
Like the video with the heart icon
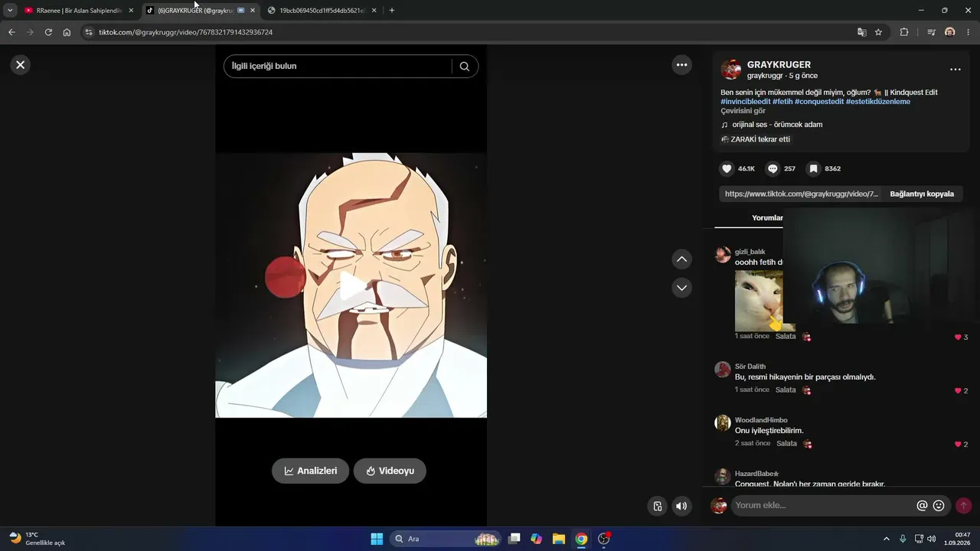click(x=727, y=168)
